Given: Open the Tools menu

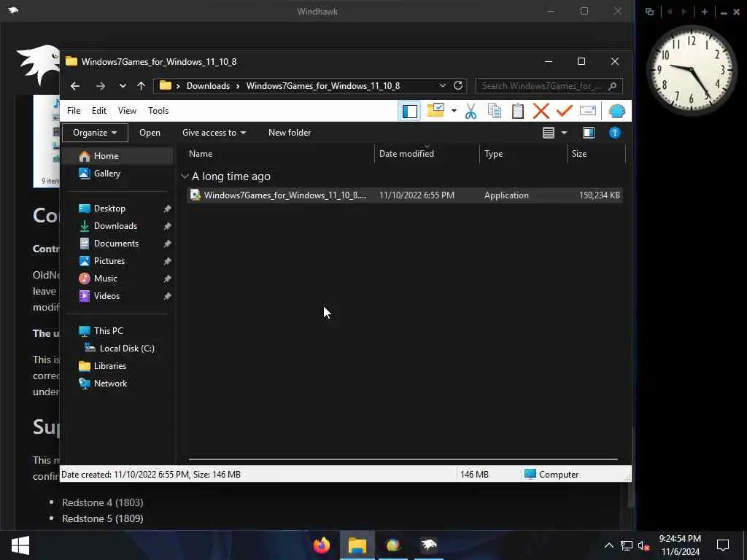Looking at the screenshot, I should 158,111.
